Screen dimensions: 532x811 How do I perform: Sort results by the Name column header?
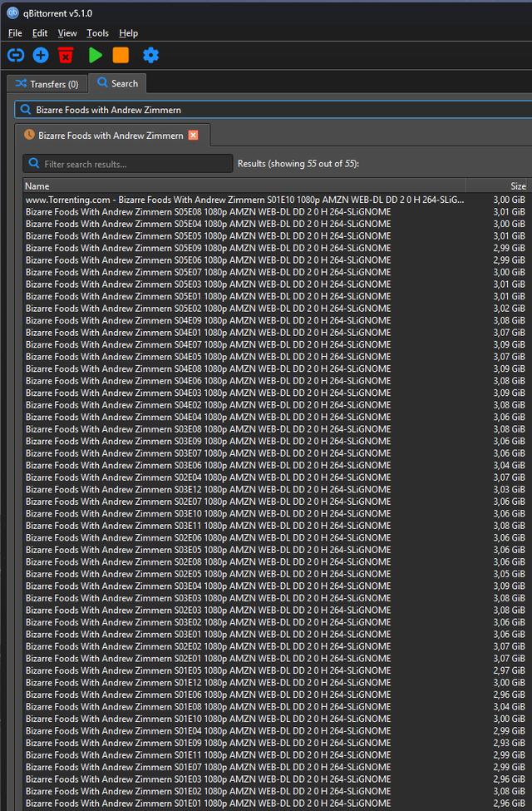point(241,186)
